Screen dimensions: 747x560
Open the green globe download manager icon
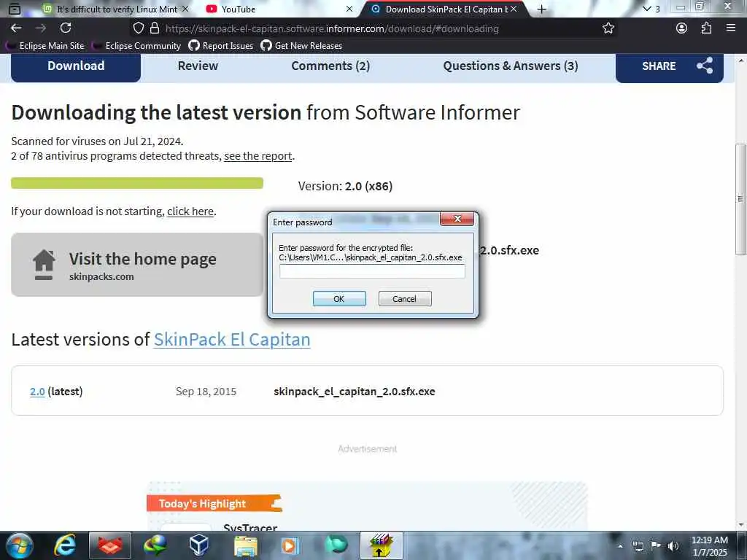[155, 545]
